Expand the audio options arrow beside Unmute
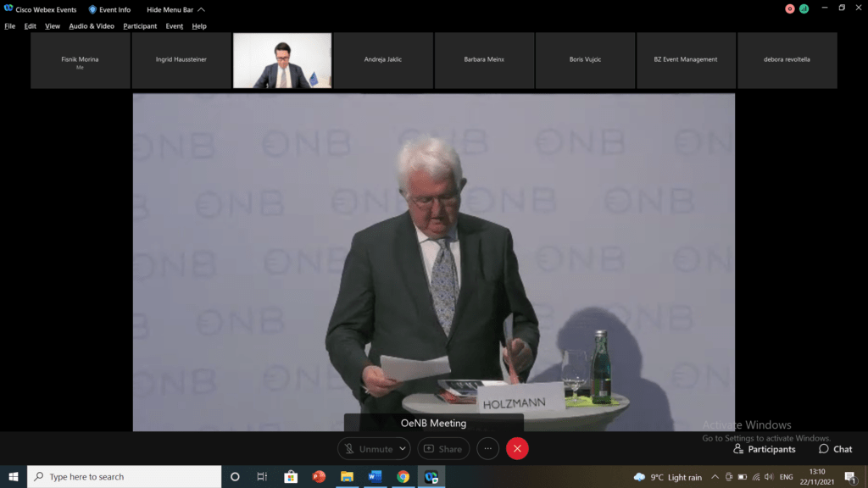Image resolution: width=868 pixels, height=488 pixels. 403,449
